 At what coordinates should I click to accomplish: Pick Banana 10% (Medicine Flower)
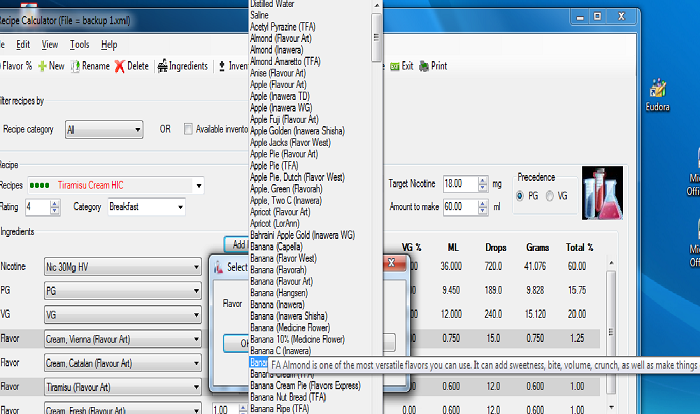[297, 339]
